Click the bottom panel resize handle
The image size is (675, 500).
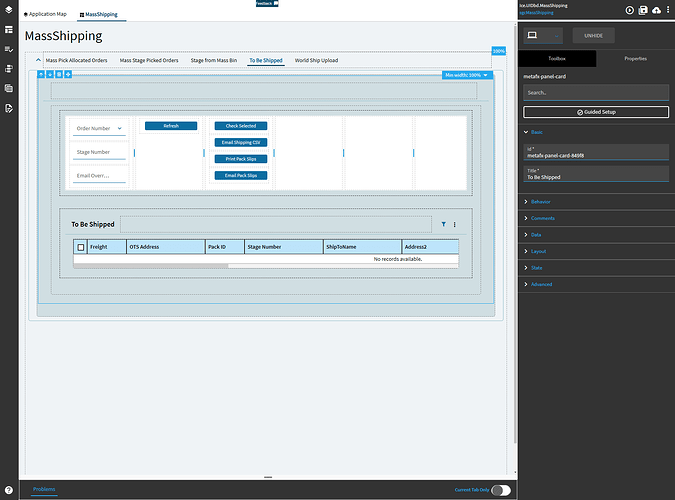point(268,477)
